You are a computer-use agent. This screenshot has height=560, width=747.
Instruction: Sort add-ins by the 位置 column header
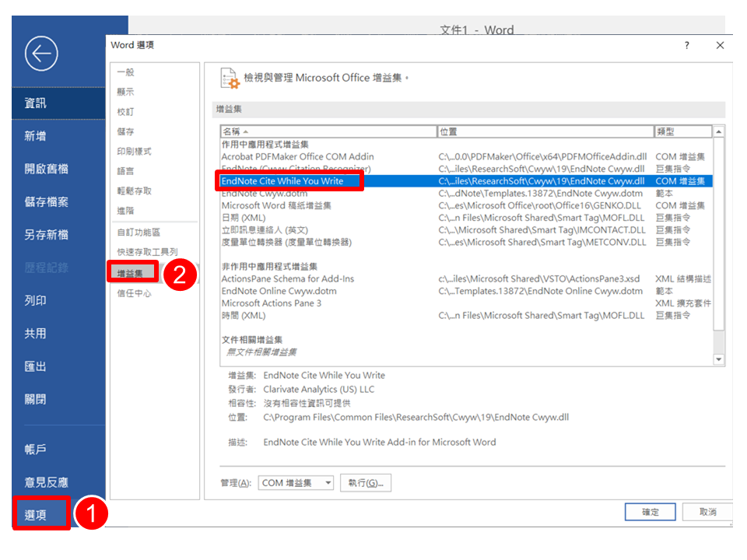545,131
